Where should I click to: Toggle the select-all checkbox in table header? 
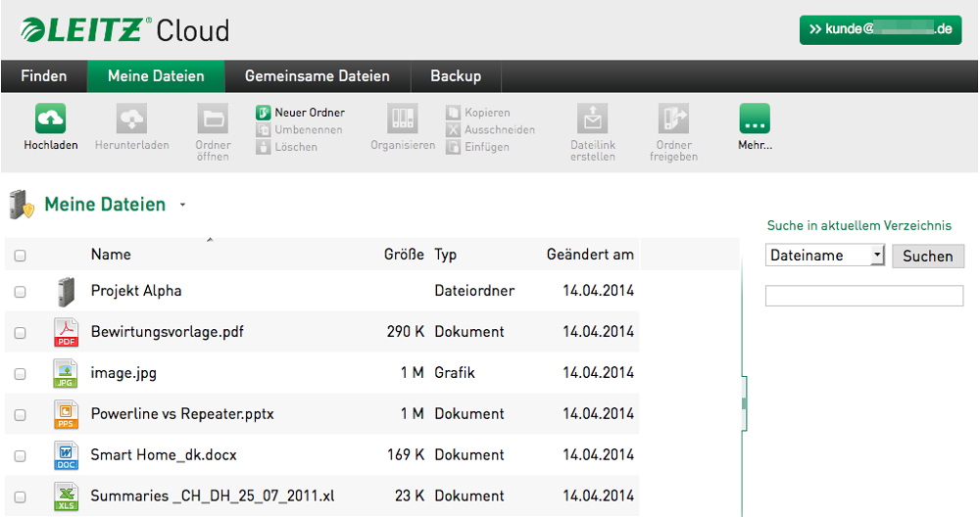pos(20,256)
